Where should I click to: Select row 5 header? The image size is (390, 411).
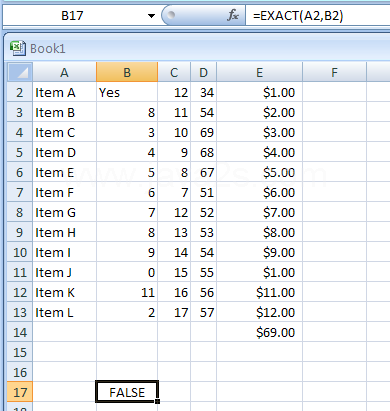pyautogui.click(x=20, y=152)
